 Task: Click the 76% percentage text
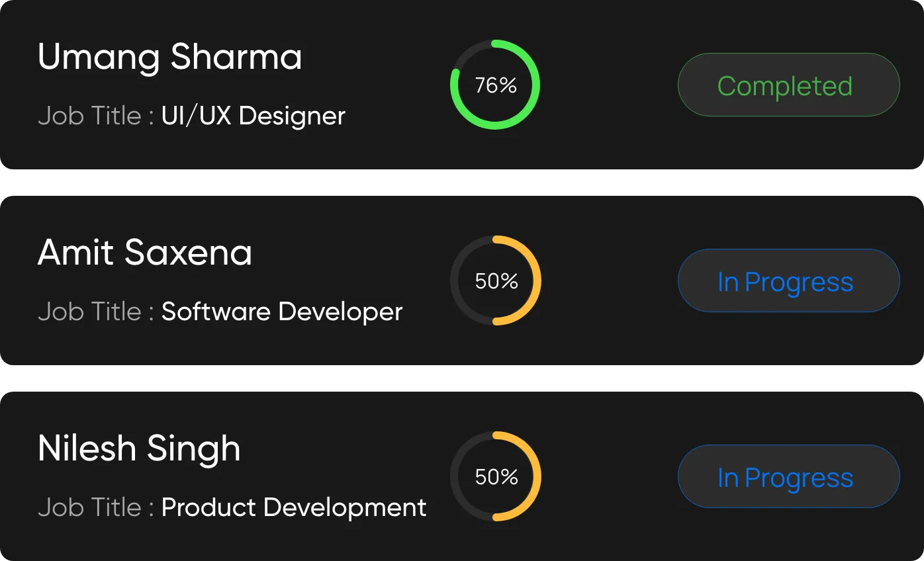[x=496, y=85]
